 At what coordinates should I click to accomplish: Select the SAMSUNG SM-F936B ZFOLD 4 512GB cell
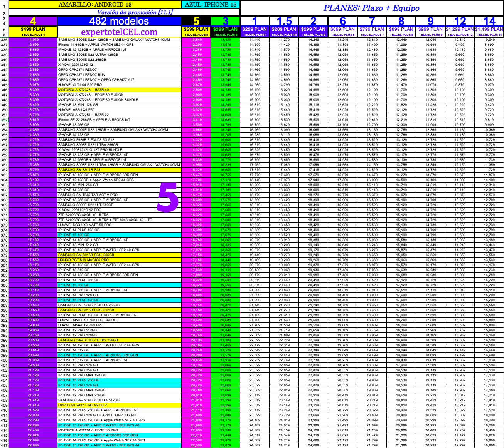click(119, 400)
